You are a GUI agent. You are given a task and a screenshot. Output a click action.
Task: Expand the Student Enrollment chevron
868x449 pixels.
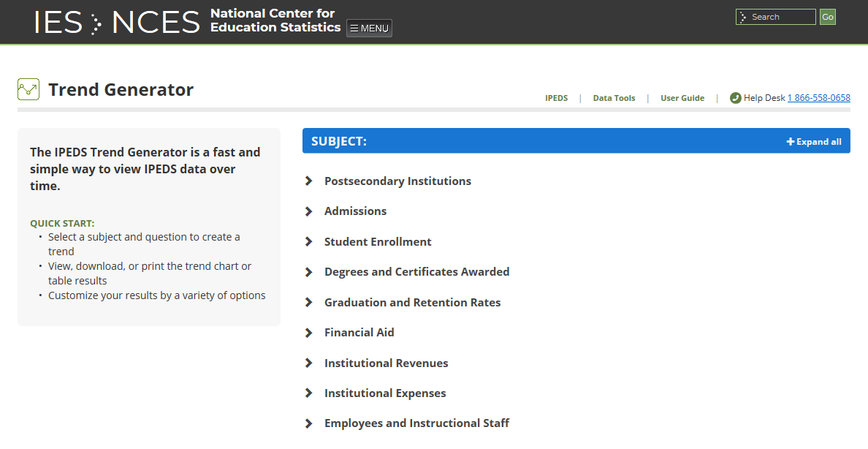click(309, 241)
